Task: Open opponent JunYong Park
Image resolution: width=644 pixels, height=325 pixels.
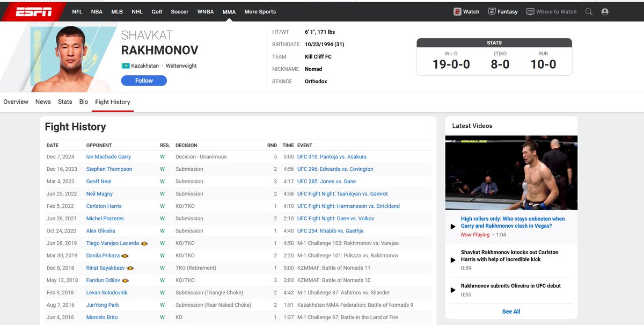Action: pos(103,305)
